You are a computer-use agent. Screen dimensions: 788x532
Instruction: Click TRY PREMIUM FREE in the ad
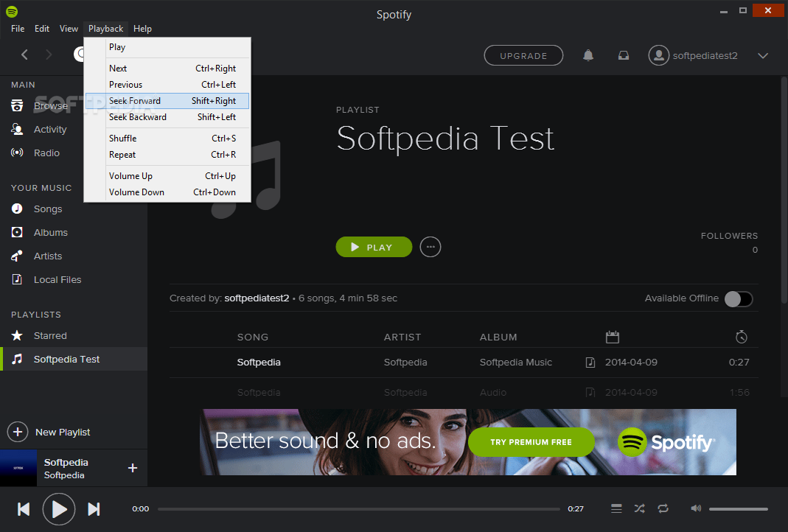(x=531, y=442)
